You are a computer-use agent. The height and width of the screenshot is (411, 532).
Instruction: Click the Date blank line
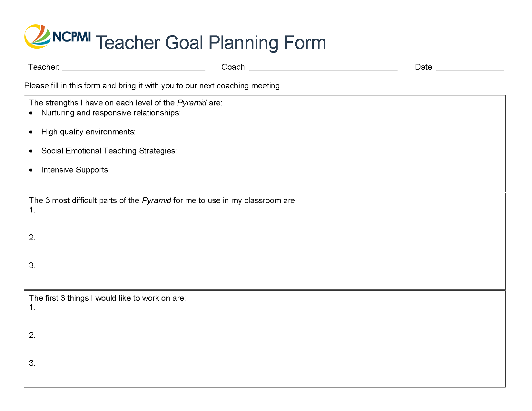click(470, 67)
